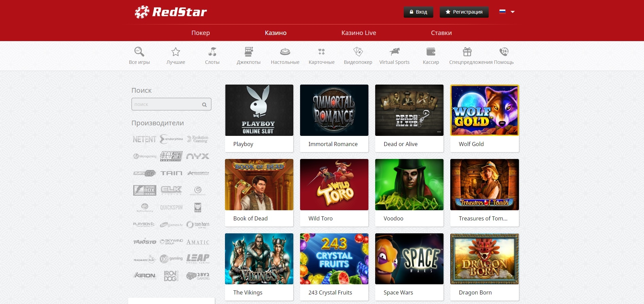Screen dimensions: 644x304
Task: Filter by NetEnt provider logo
Action: 144,139
